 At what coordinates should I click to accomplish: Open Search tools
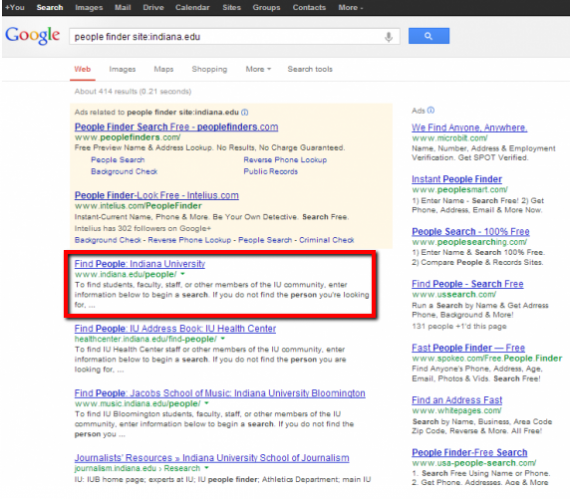pos(310,69)
